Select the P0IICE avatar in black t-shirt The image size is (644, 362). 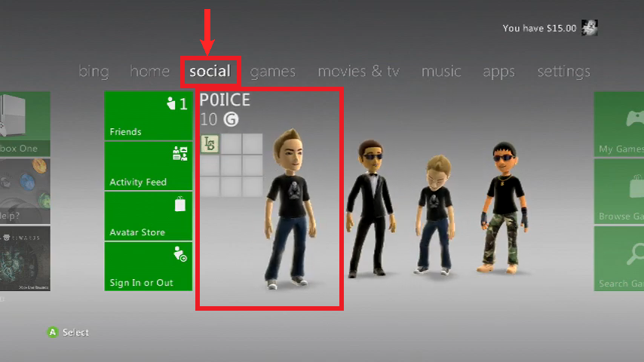[291, 209]
